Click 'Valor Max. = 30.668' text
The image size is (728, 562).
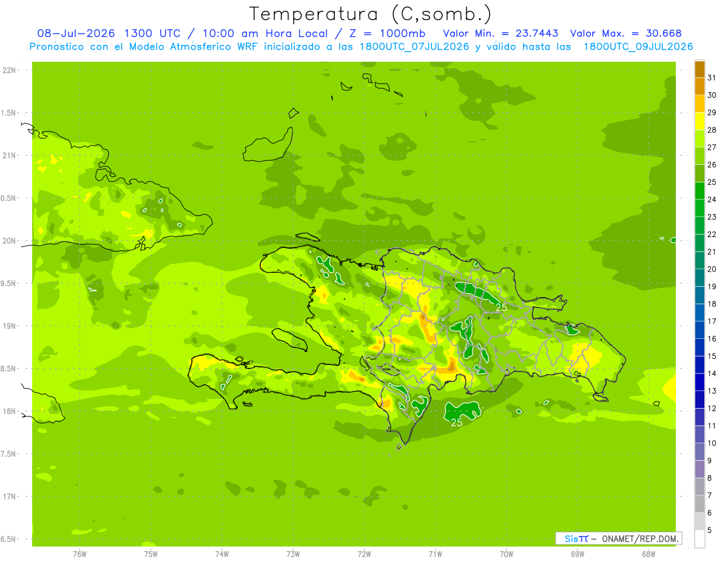point(625,33)
